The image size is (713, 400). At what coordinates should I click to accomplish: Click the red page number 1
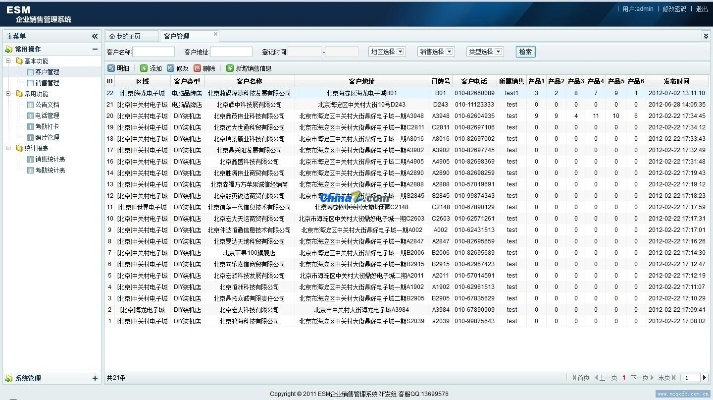pos(624,378)
